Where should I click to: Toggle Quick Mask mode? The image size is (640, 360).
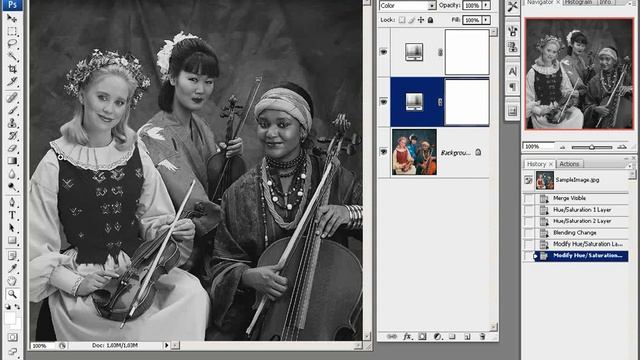[12, 337]
